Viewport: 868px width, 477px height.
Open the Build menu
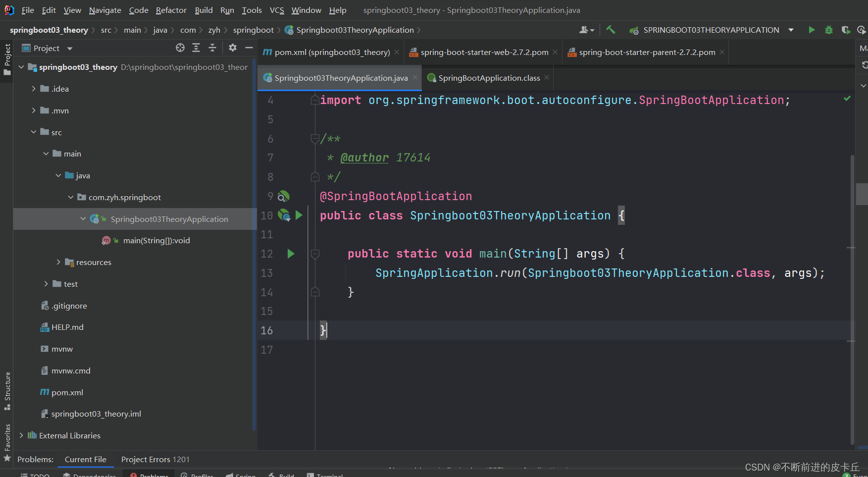tap(204, 10)
